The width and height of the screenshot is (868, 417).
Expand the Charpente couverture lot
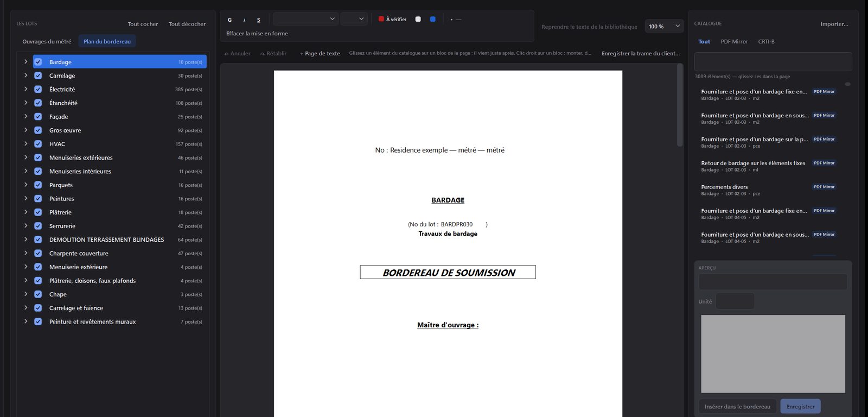point(25,253)
